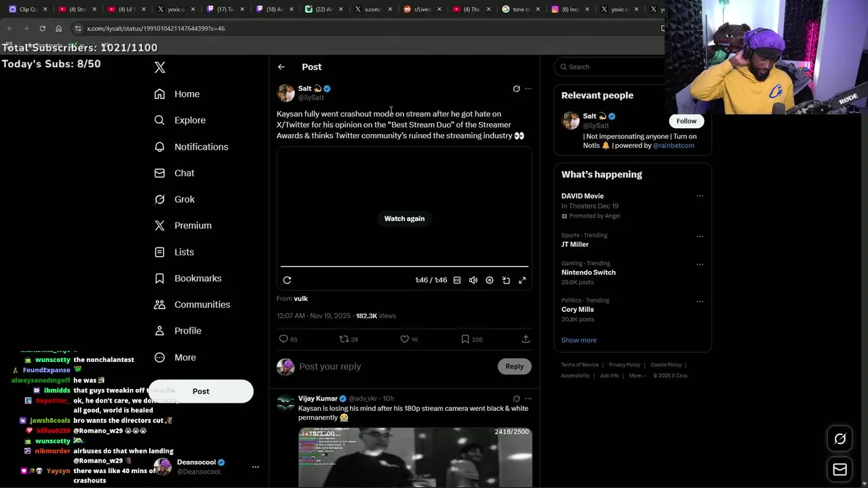Open more options on Vijay Kumar's reply
Image resolution: width=868 pixels, height=488 pixels.
[528, 399]
